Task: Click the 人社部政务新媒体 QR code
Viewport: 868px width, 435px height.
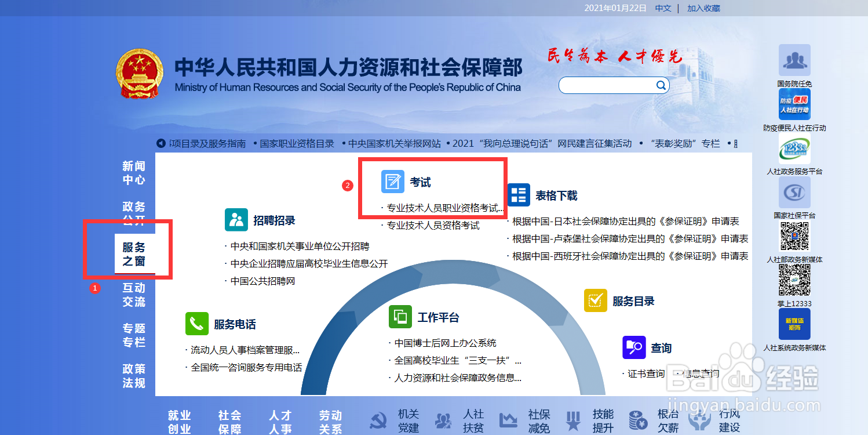Action: pos(794,237)
